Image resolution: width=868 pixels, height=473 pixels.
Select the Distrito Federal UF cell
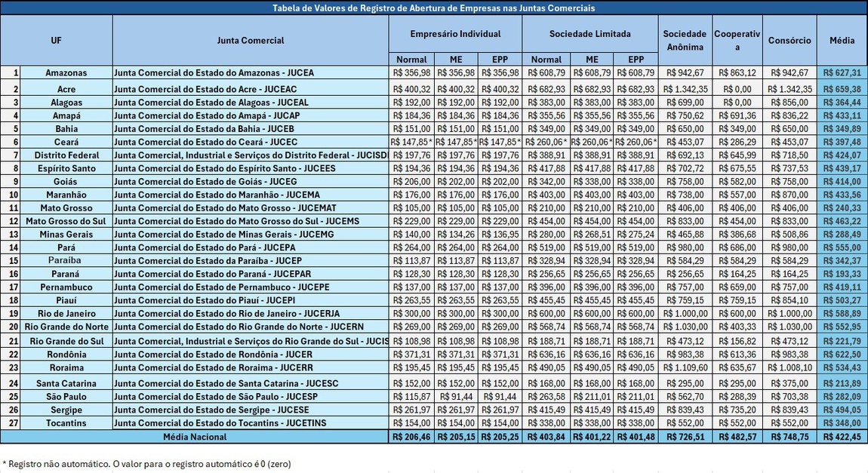pos(66,155)
